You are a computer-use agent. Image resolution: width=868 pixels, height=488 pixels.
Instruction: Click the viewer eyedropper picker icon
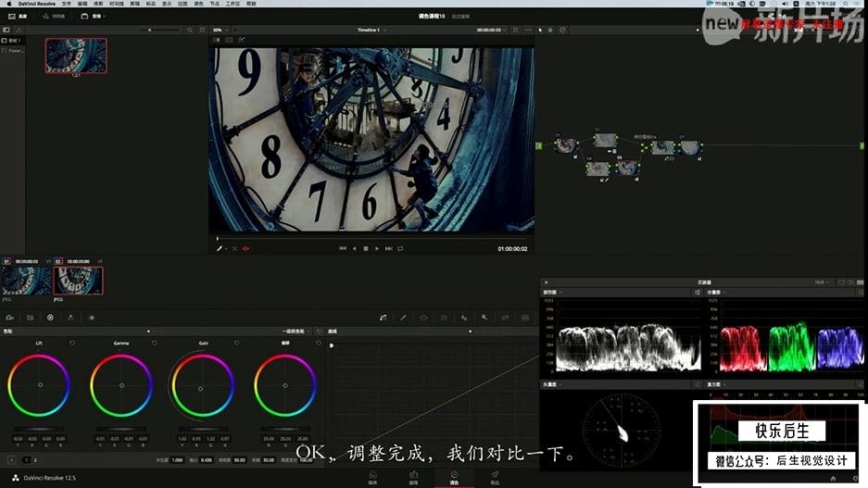coord(220,249)
